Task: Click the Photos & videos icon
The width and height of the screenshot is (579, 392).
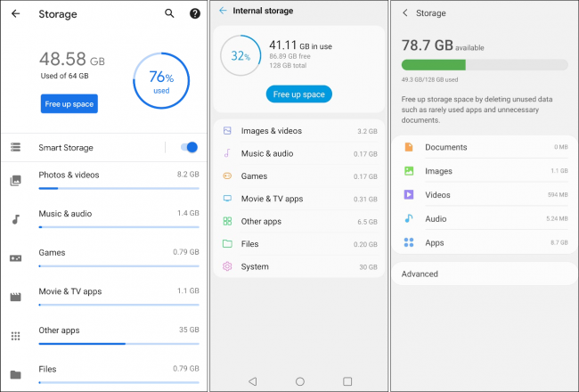Action: 15,181
